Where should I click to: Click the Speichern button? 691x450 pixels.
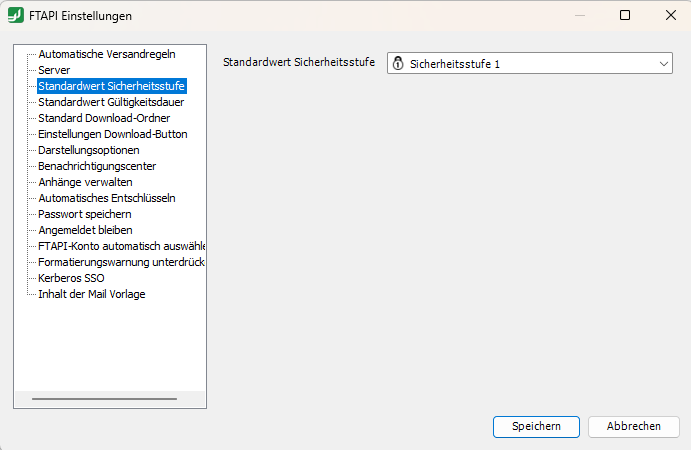click(x=536, y=426)
